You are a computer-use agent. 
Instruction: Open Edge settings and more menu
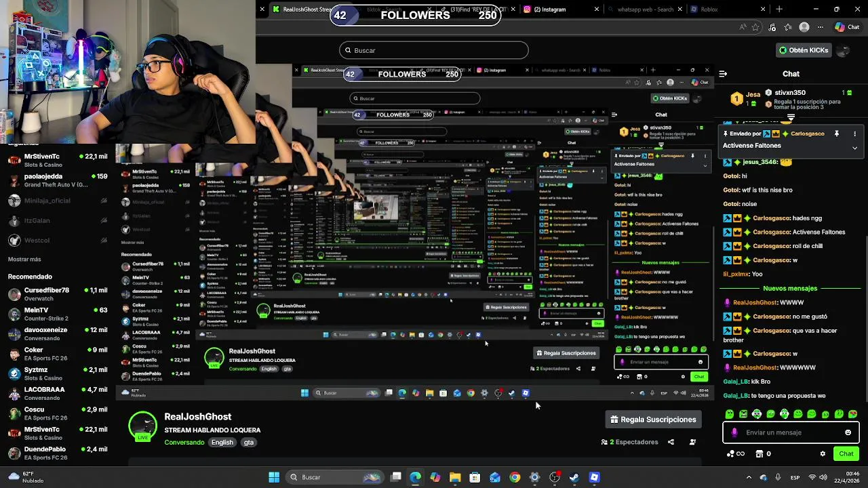(820, 27)
